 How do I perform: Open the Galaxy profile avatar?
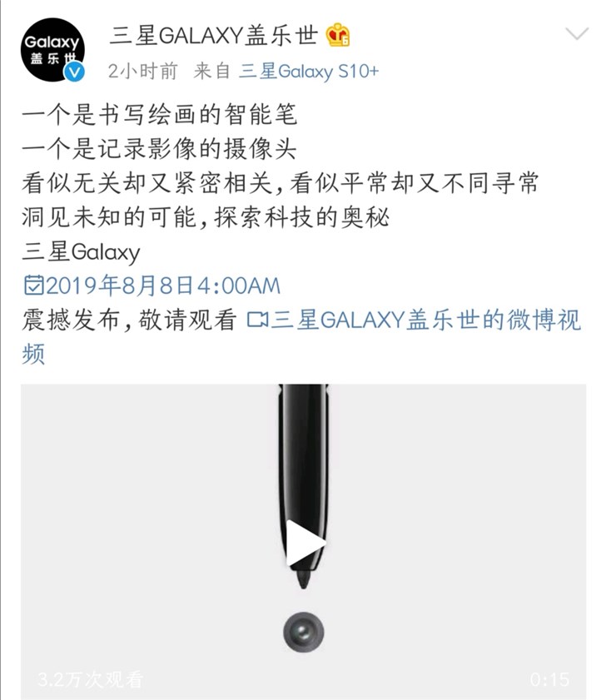coord(52,50)
